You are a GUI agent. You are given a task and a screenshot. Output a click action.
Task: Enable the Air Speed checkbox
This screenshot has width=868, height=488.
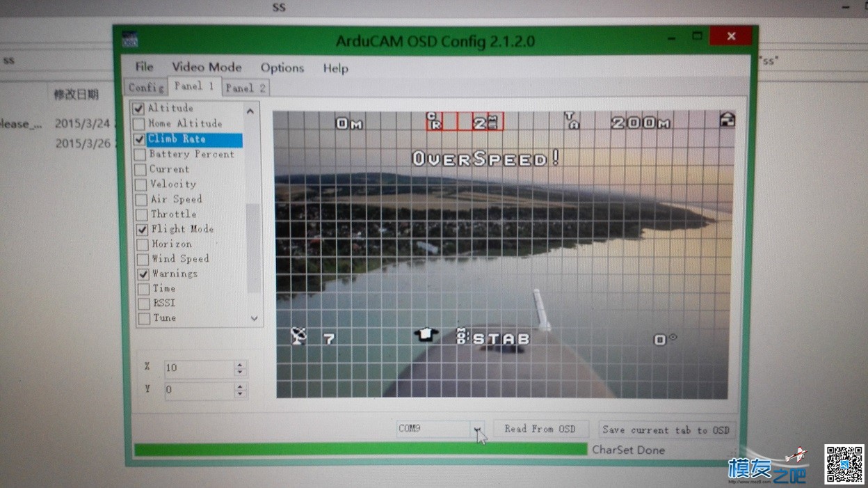coord(141,200)
